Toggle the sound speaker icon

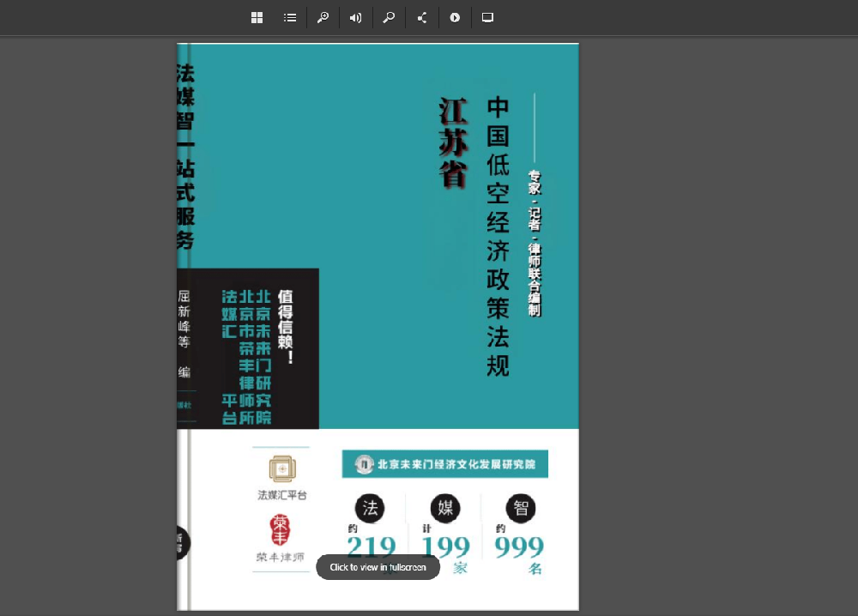point(355,18)
